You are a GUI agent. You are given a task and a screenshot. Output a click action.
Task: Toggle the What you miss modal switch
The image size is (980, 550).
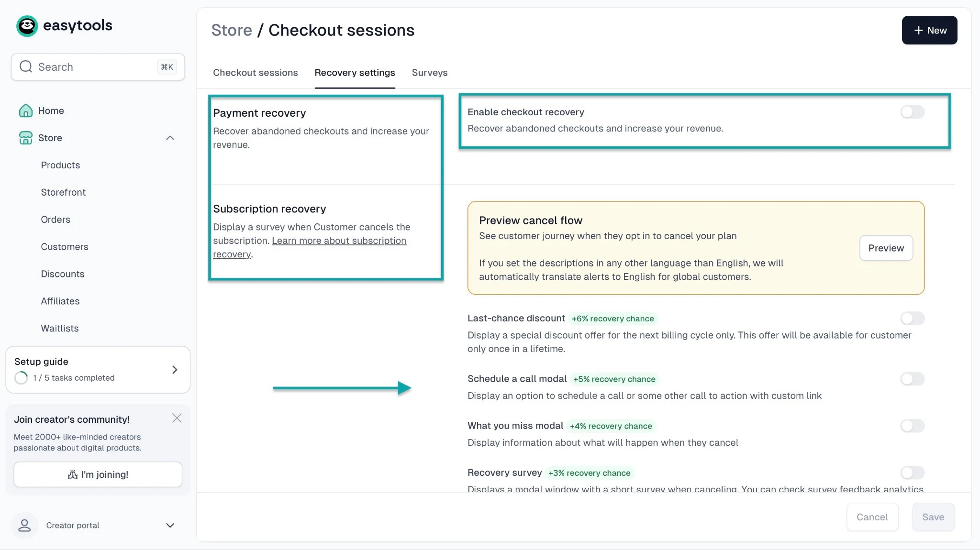pos(912,426)
